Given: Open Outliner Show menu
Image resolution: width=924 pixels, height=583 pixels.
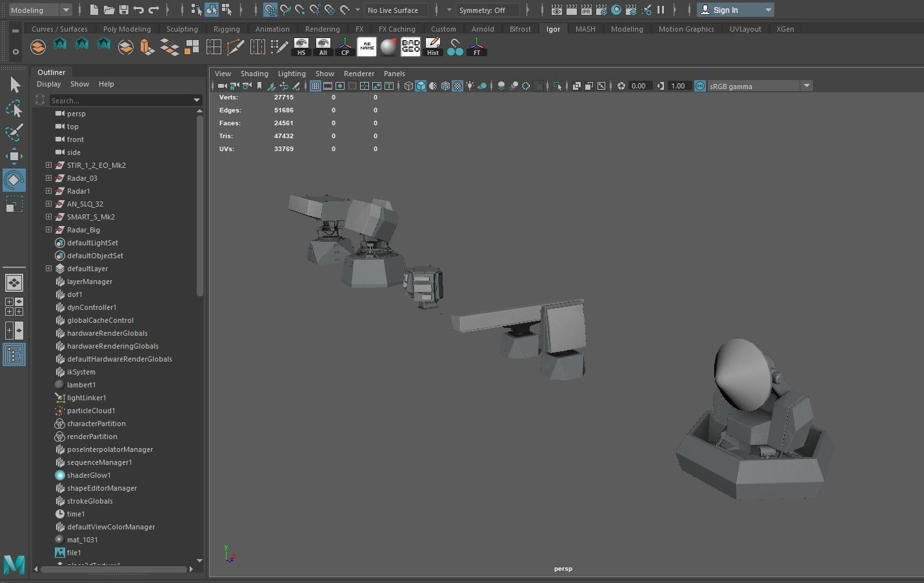Looking at the screenshot, I should click(79, 84).
